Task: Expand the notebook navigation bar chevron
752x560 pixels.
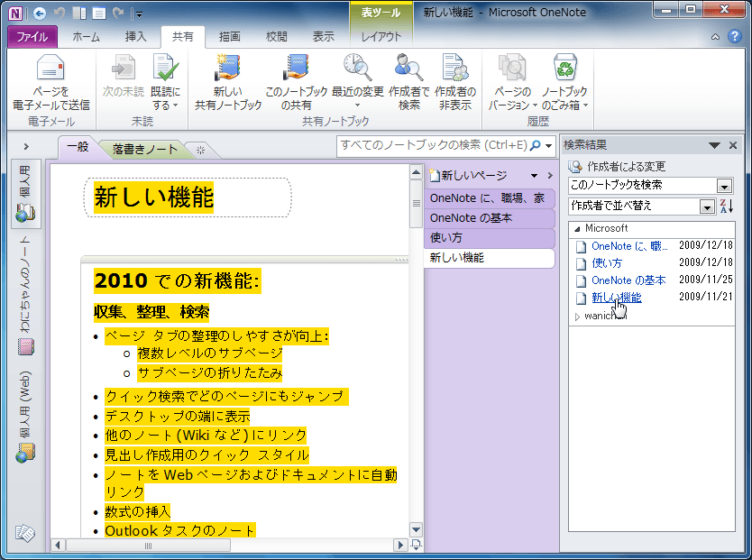Action: point(26,146)
